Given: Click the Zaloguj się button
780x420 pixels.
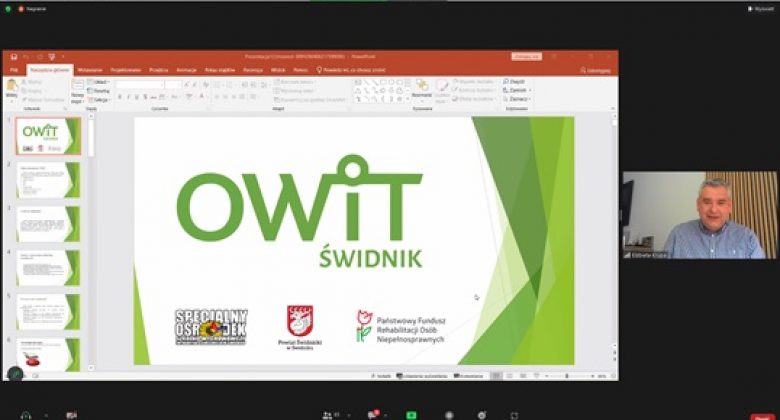Looking at the screenshot, I should point(526,57).
